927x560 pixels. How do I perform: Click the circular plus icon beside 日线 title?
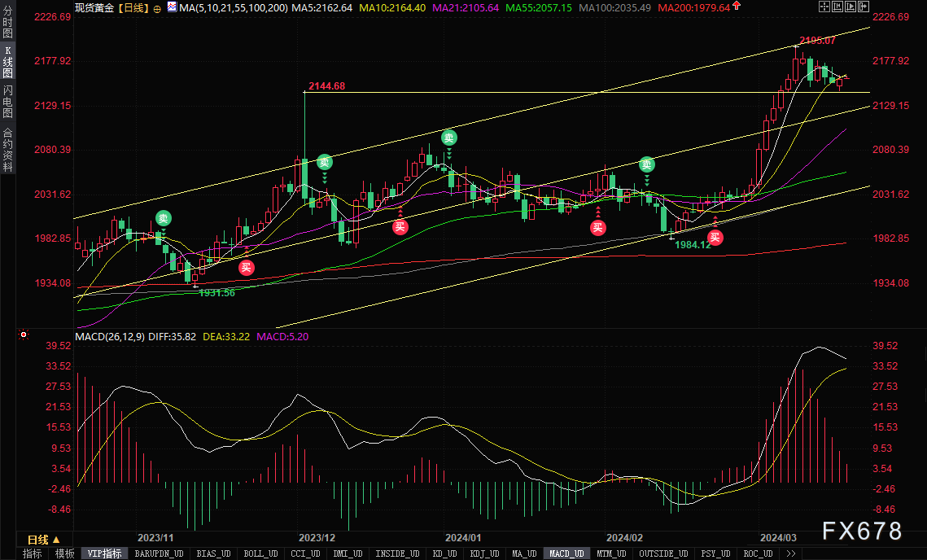coord(156,9)
